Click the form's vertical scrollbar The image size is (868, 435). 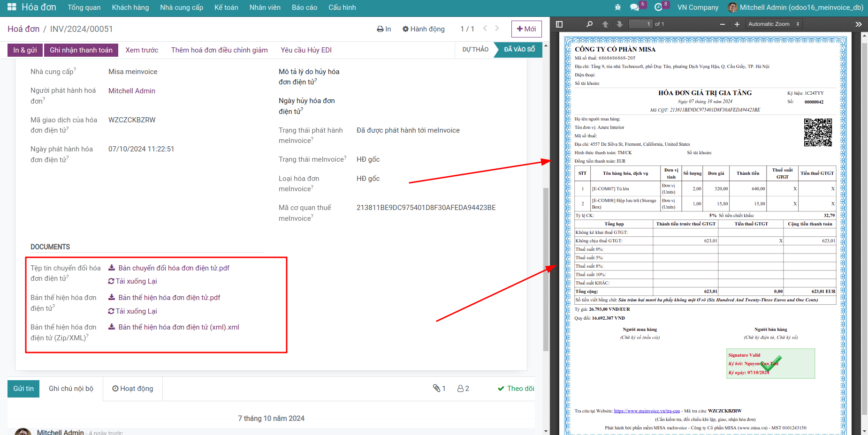click(x=546, y=269)
